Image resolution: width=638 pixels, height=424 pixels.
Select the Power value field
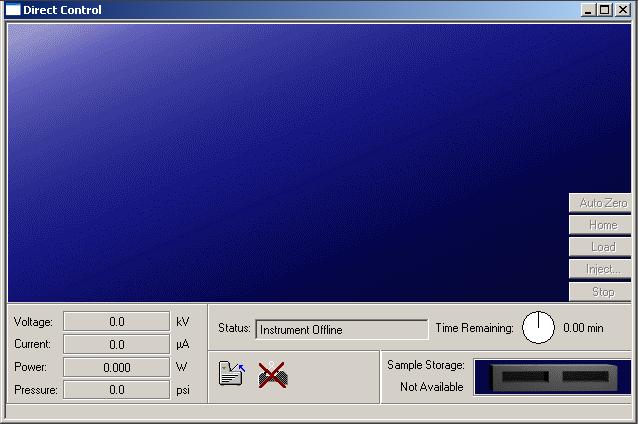[x=116, y=367]
